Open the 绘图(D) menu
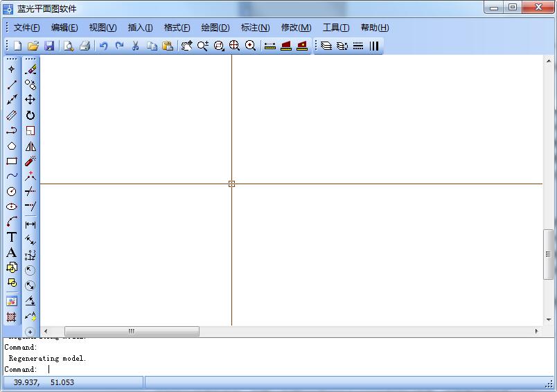557x392 pixels. [215, 27]
